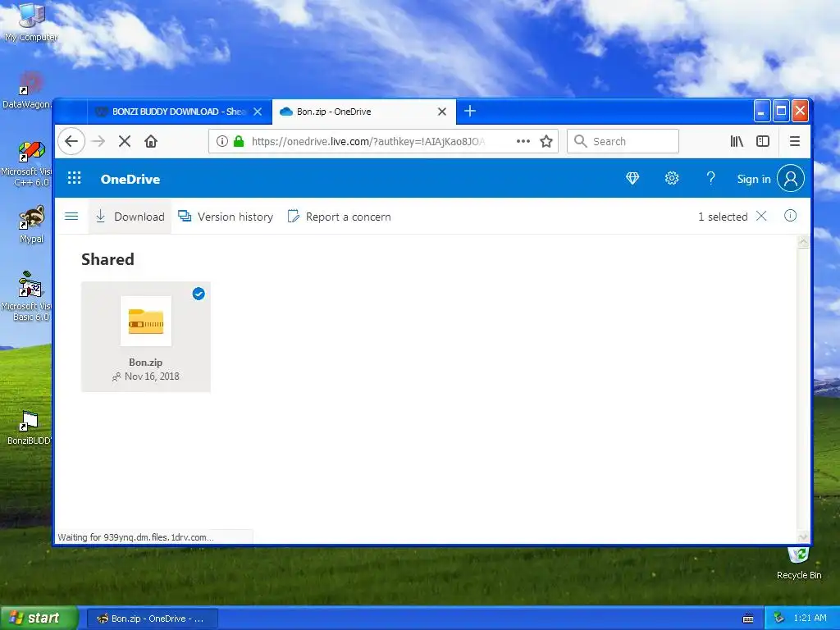
Task: Open page actions three-dot menu
Action: coord(523,141)
